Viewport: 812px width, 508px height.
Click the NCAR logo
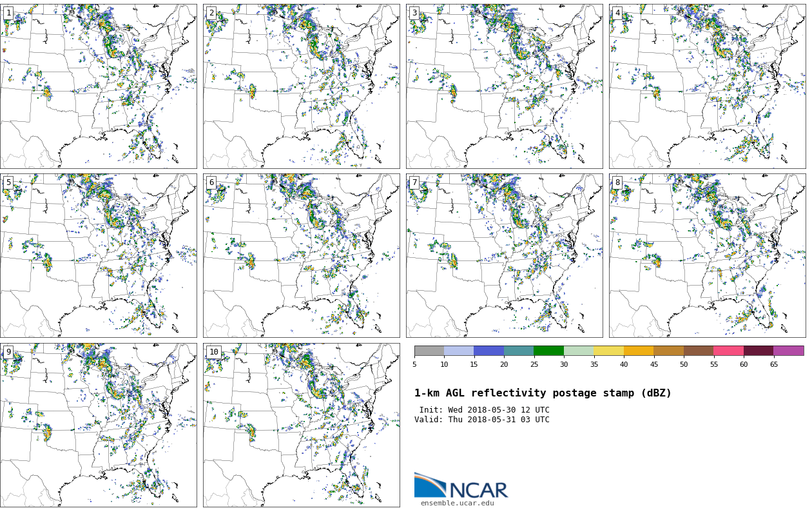click(x=461, y=486)
